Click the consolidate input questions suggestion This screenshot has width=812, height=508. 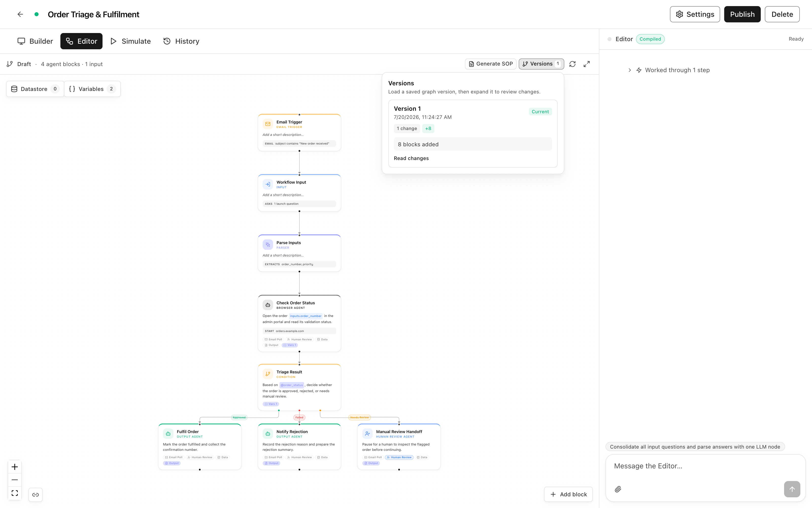coord(695,447)
